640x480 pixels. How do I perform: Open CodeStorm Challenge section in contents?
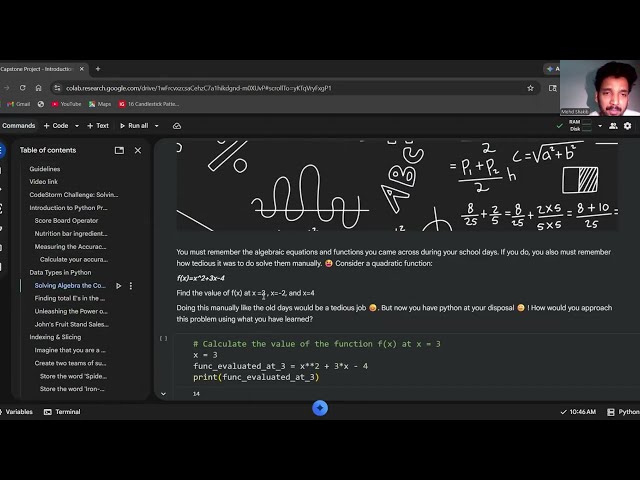pyautogui.click(x=73, y=195)
